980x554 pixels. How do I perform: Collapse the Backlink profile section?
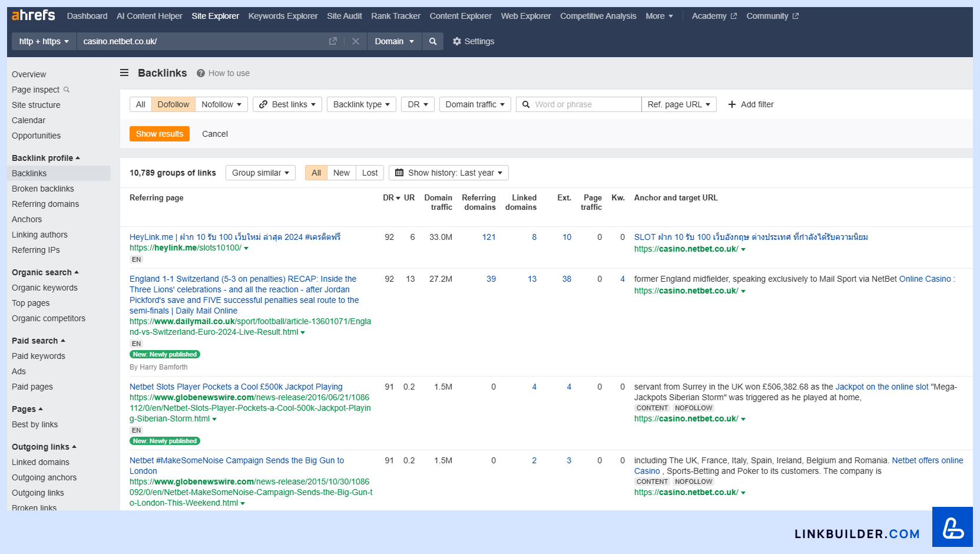pos(46,158)
